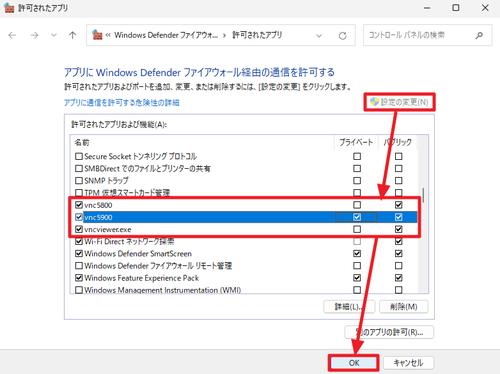Enable TPM virtual smart card checkbox
500x374 pixels.
point(79,193)
